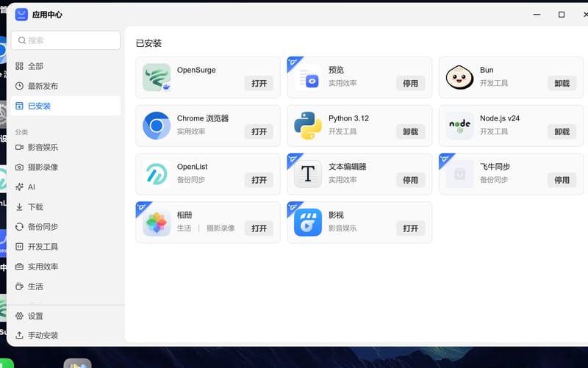This screenshot has height=368, width=588.
Task: Click the 备份同步 sync icon
Action: [20, 227]
